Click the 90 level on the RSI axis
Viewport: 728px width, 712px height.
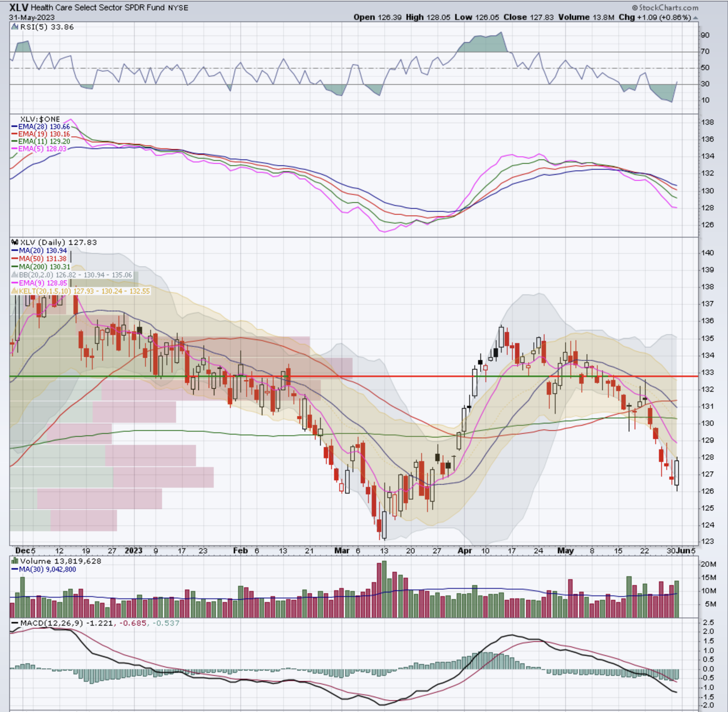[x=705, y=35]
